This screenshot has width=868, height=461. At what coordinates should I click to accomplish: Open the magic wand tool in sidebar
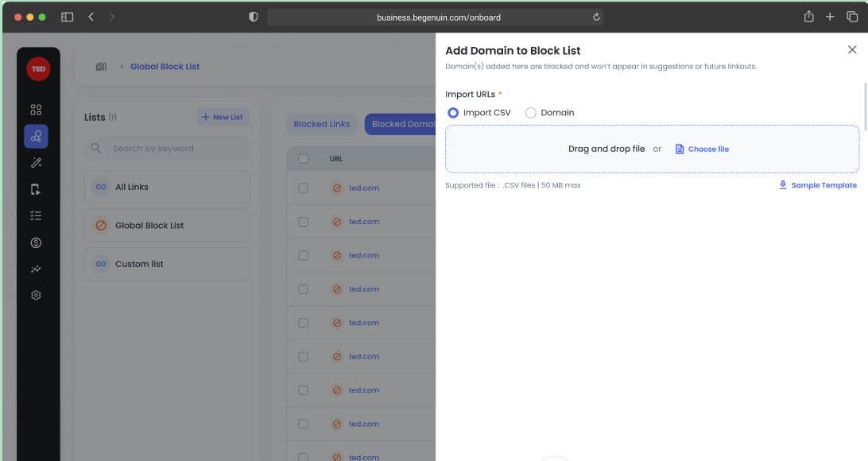click(x=36, y=163)
